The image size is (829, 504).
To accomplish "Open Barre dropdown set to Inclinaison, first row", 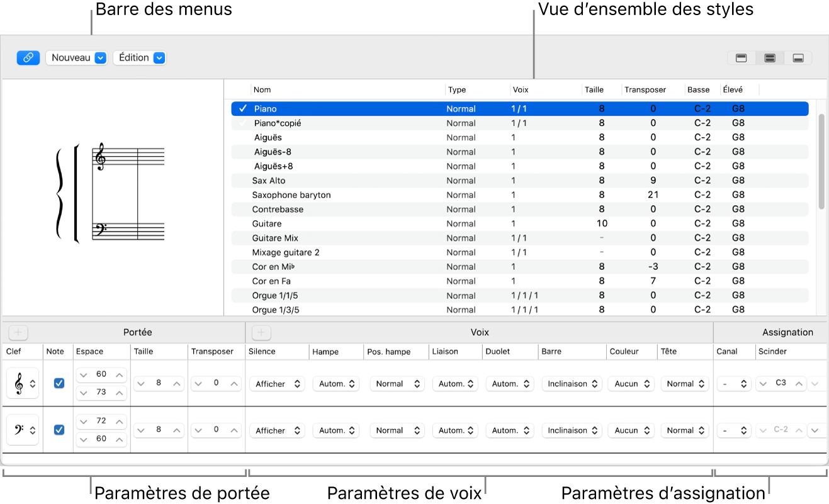I will click(572, 384).
